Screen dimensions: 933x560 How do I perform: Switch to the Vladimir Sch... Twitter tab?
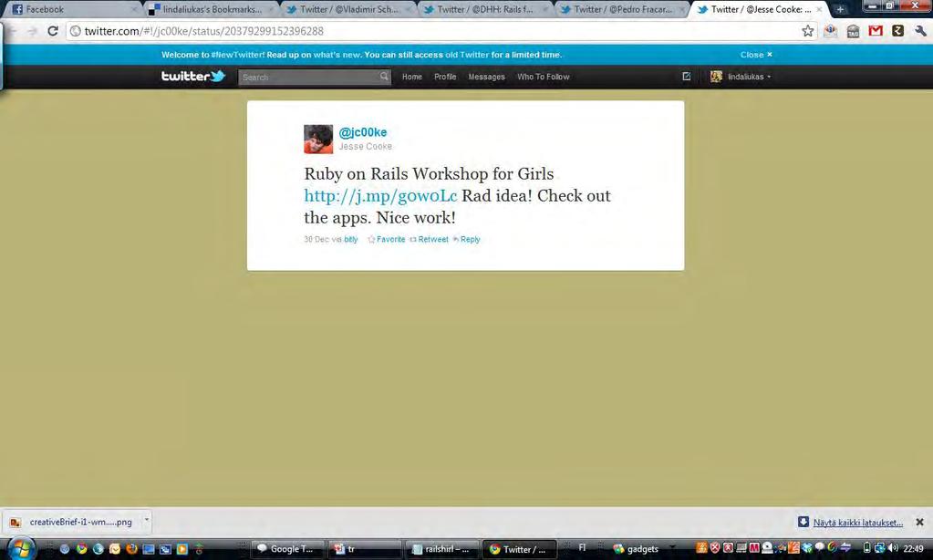[347, 9]
